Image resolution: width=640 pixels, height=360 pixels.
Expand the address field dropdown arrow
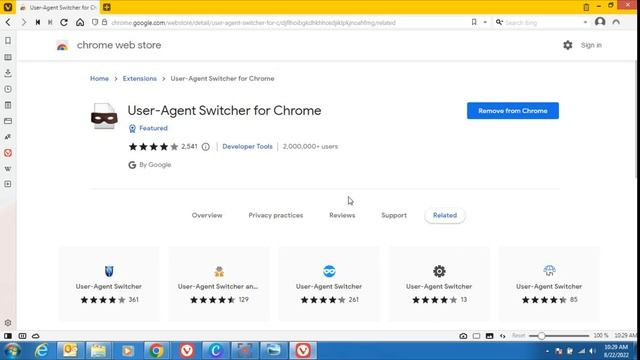click(485, 22)
